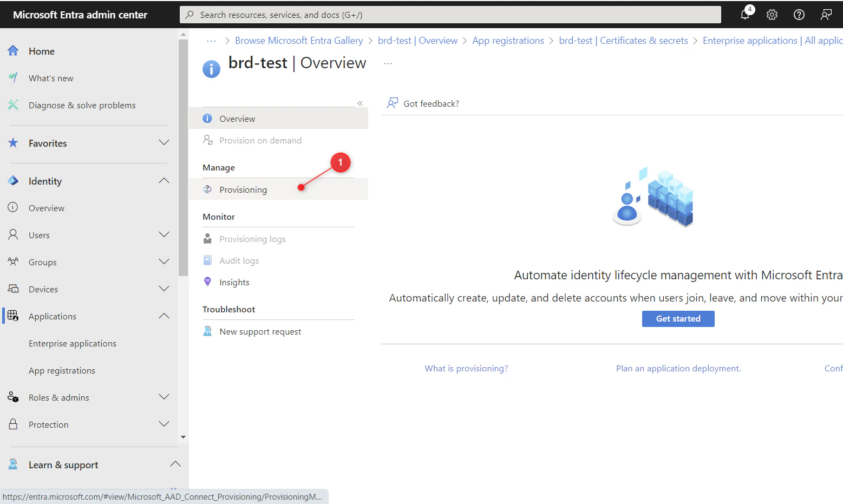Open Insights under Monitor
843x504 pixels.
(x=278, y=282)
